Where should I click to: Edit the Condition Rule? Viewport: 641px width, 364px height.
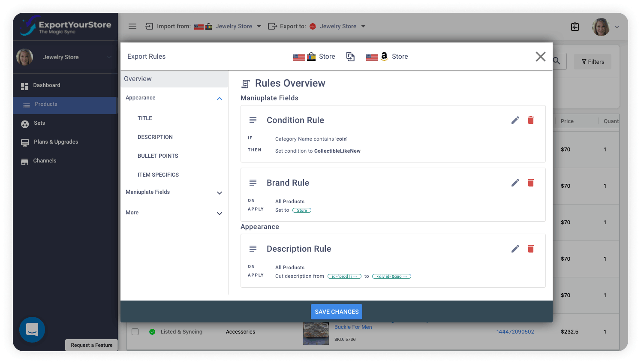coord(515,120)
